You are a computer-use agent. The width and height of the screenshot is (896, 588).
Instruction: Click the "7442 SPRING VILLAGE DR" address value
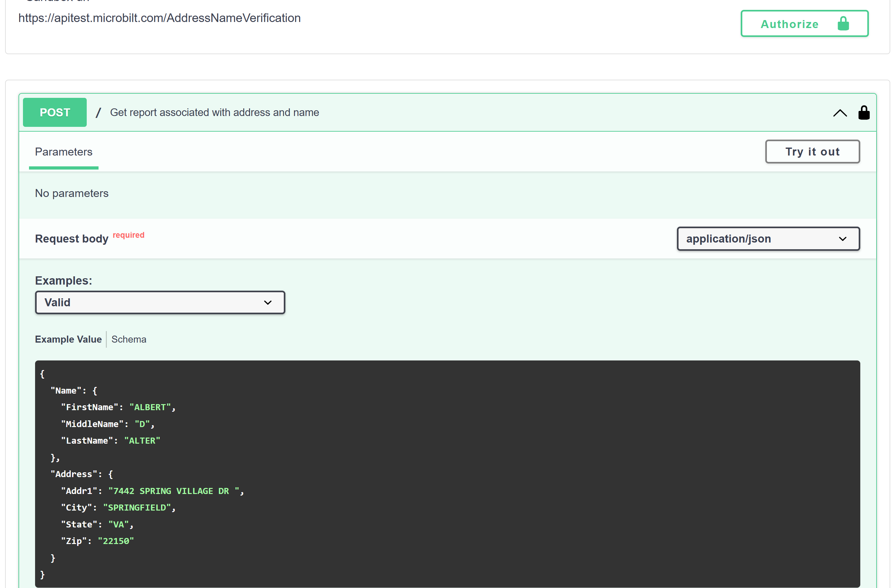tap(174, 491)
